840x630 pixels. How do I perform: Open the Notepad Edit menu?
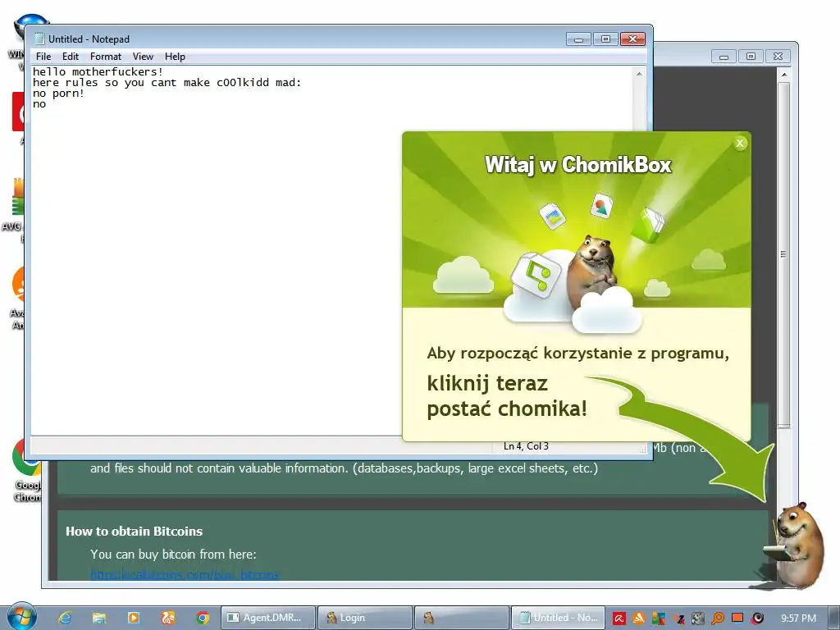71,57
